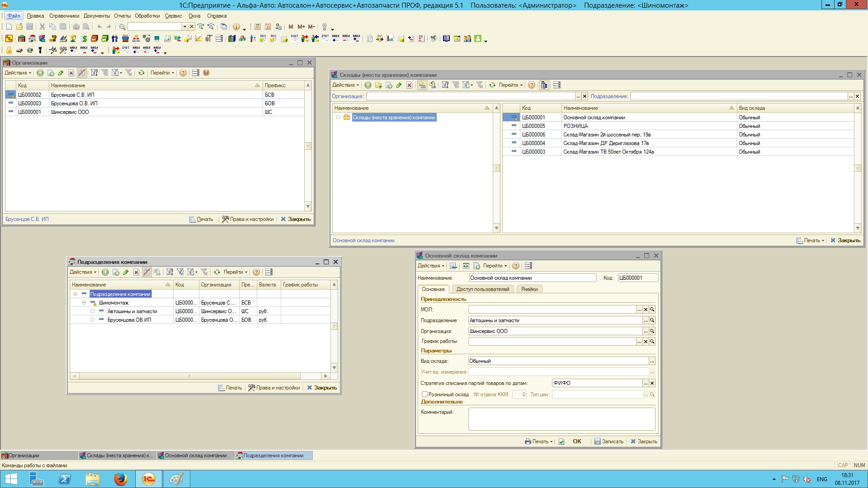
Task: Open Firefox from the Windows taskbar
Action: 120,479
